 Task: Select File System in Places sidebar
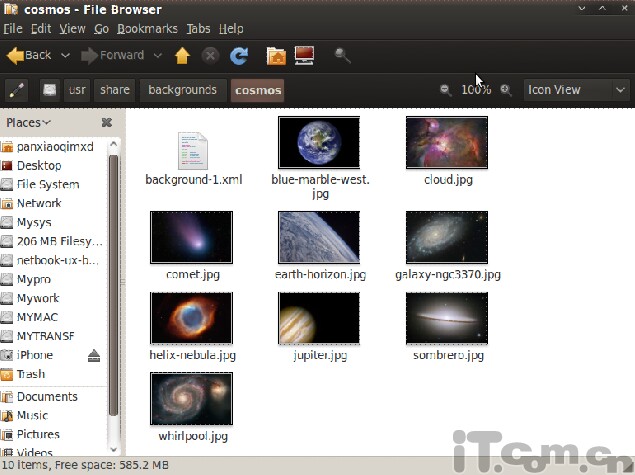point(53,185)
